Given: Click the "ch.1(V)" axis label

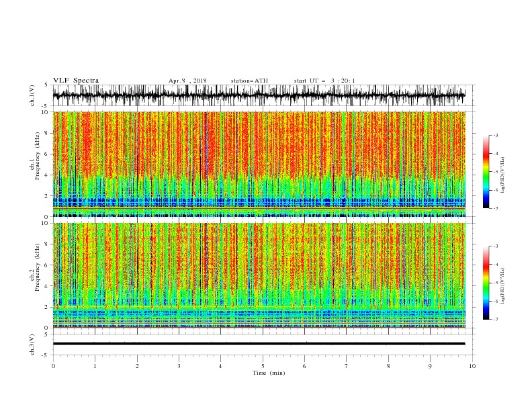Looking at the screenshot, I should click(32, 95).
